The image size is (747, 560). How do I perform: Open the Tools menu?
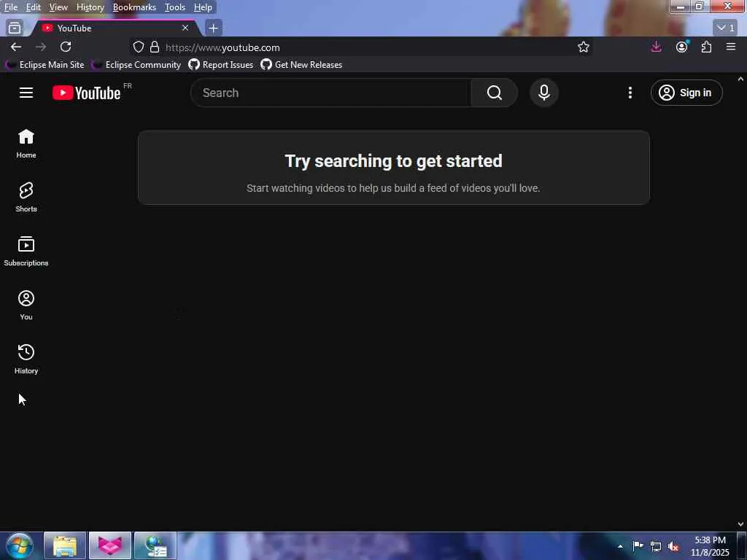tap(175, 7)
